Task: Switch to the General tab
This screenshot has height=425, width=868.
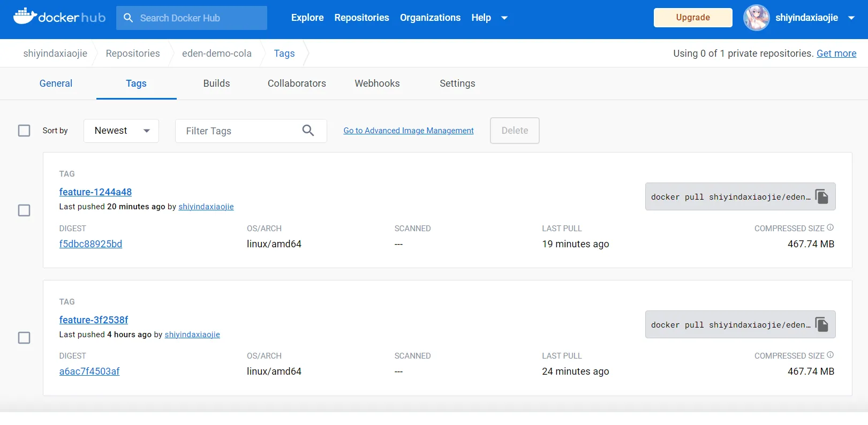Action: point(56,84)
